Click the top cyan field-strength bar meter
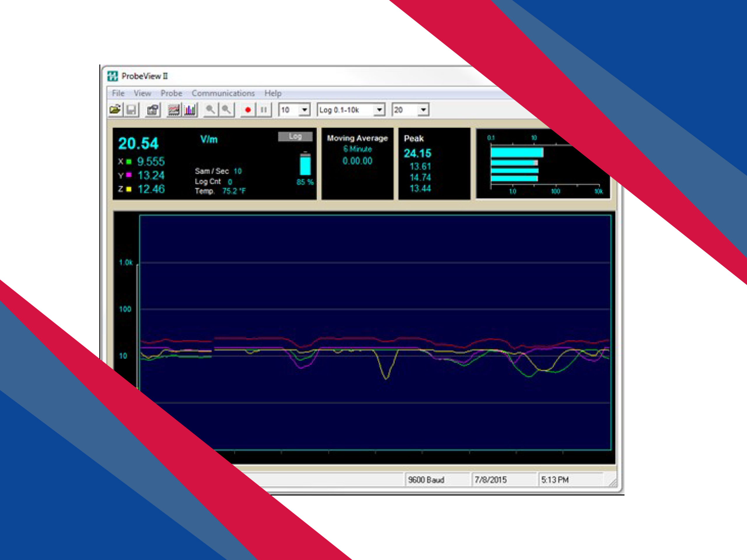Image resolution: width=747 pixels, height=560 pixels. tap(516, 153)
